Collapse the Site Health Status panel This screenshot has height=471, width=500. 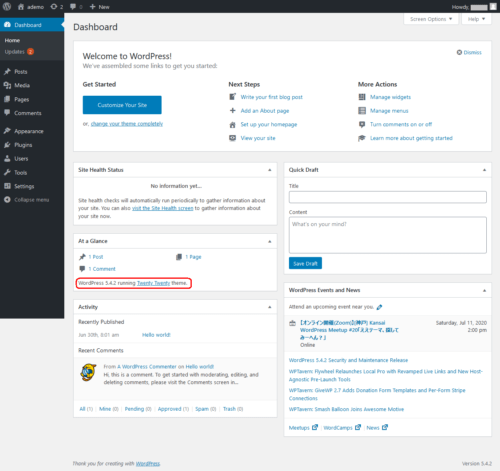click(270, 170)
